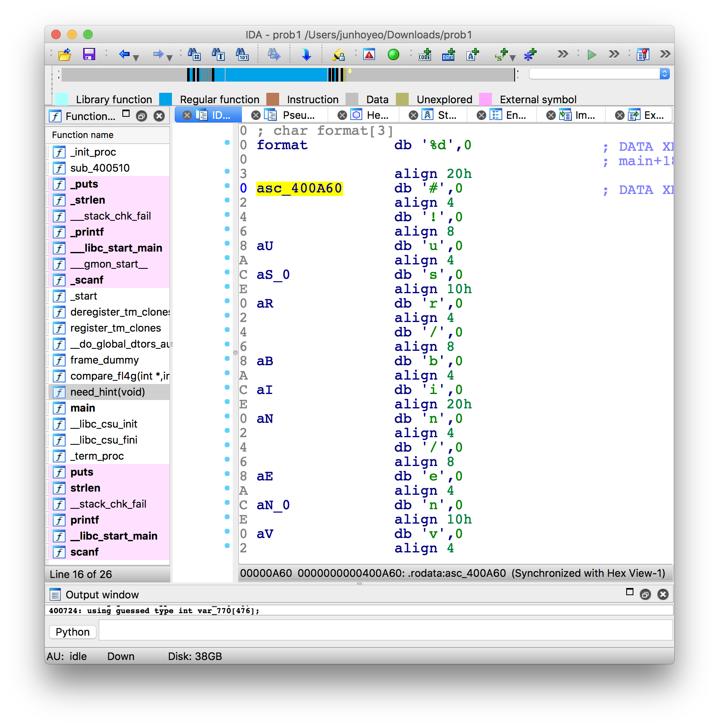Click the CODE icon with green plus
The height and width of the screenshot is (728, 719).
[425, 54]
